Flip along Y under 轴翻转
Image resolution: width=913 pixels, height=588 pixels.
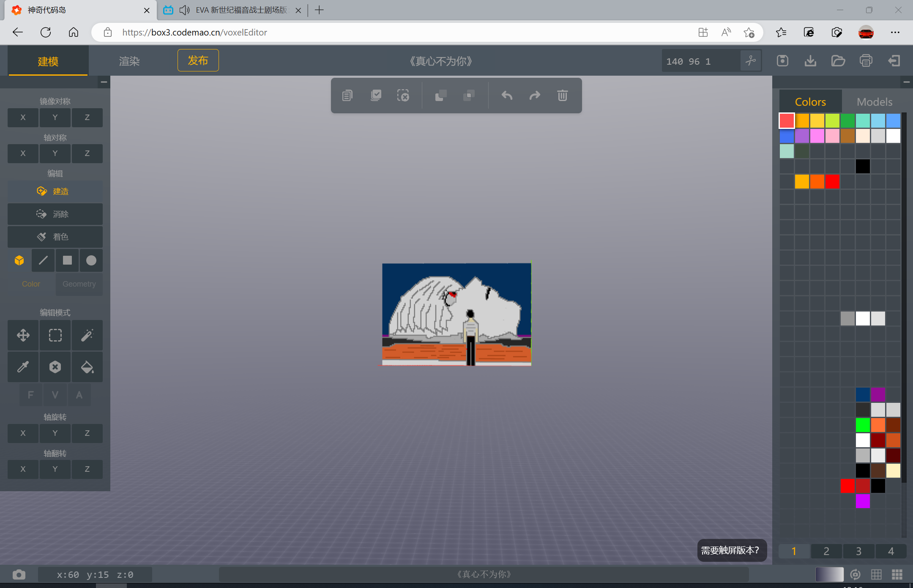(x=55, y=469)
